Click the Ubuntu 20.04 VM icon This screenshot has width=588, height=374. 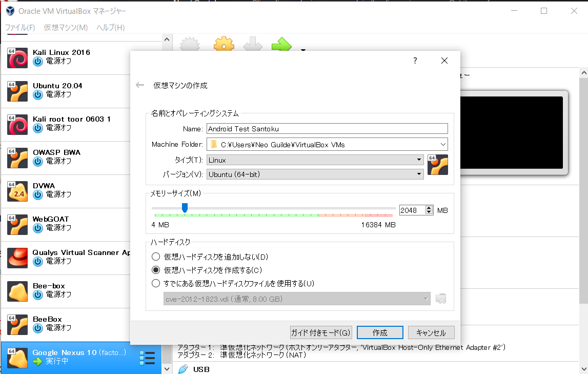click(x=17, y=91)
